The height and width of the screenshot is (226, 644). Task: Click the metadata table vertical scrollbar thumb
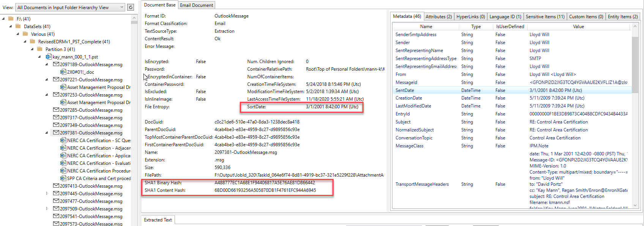coord(635,65)
